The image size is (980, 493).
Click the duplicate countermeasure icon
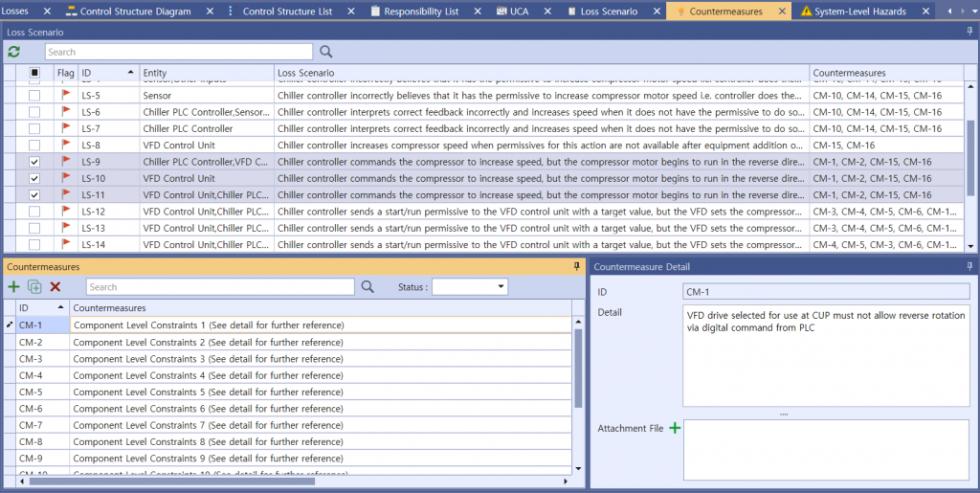click(x=34, y=286)
